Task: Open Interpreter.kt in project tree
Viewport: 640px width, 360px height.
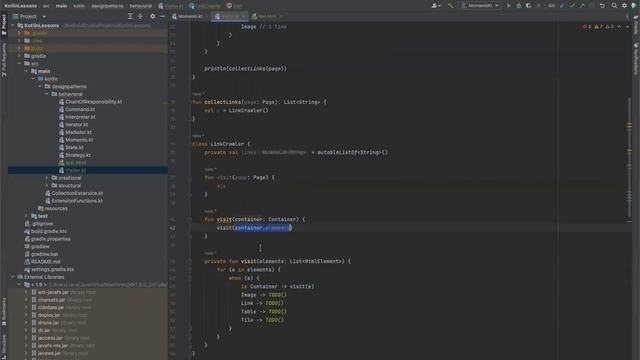Action: coord(80,117)
